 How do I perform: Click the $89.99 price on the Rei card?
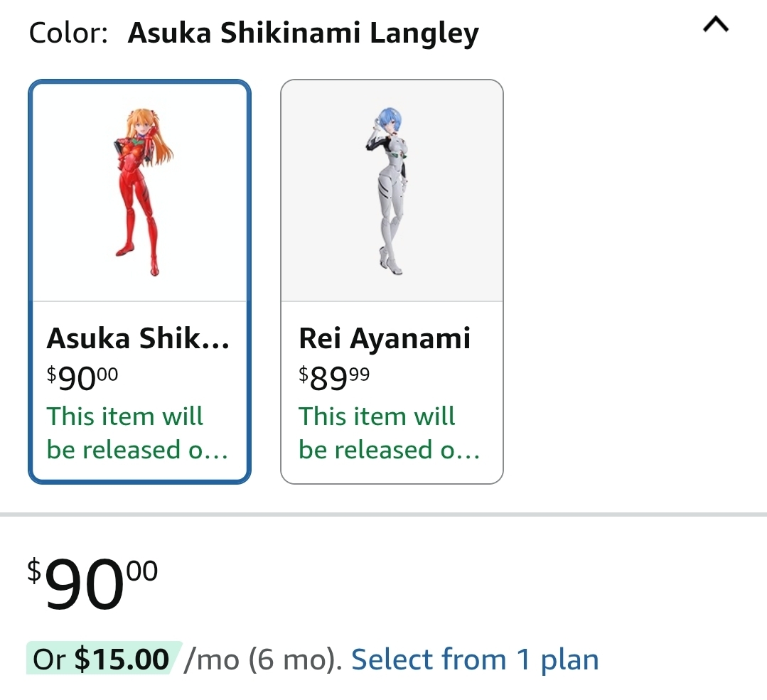334,378
